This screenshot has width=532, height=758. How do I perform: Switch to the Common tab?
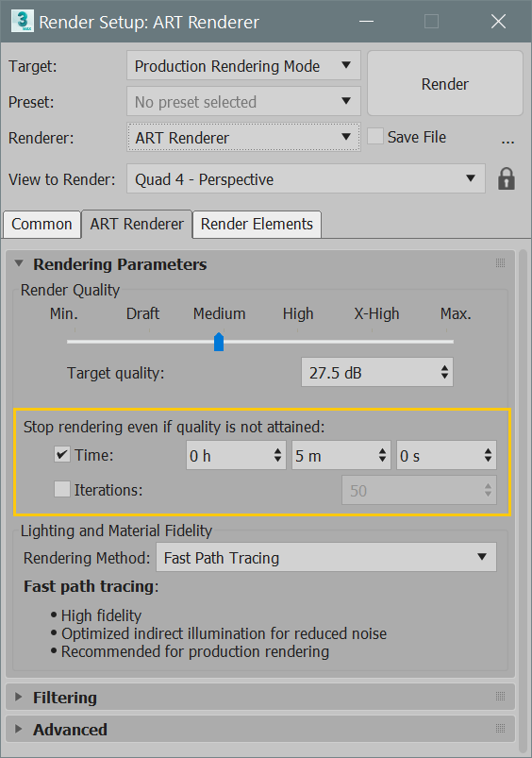42,225
